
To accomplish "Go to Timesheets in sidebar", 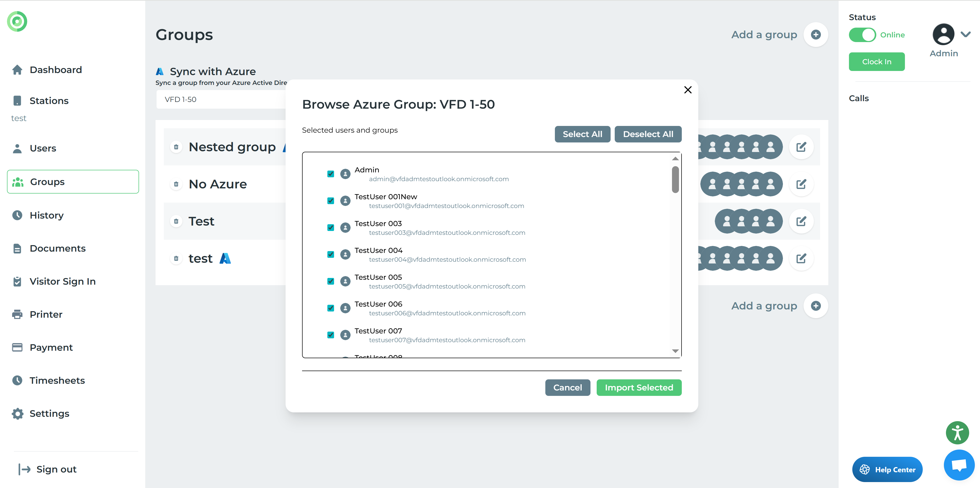I will [x=57, y=380].
